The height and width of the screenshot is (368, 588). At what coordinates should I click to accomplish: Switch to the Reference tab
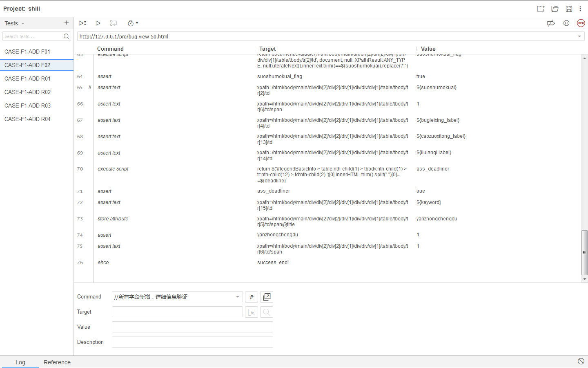(57, 362)
